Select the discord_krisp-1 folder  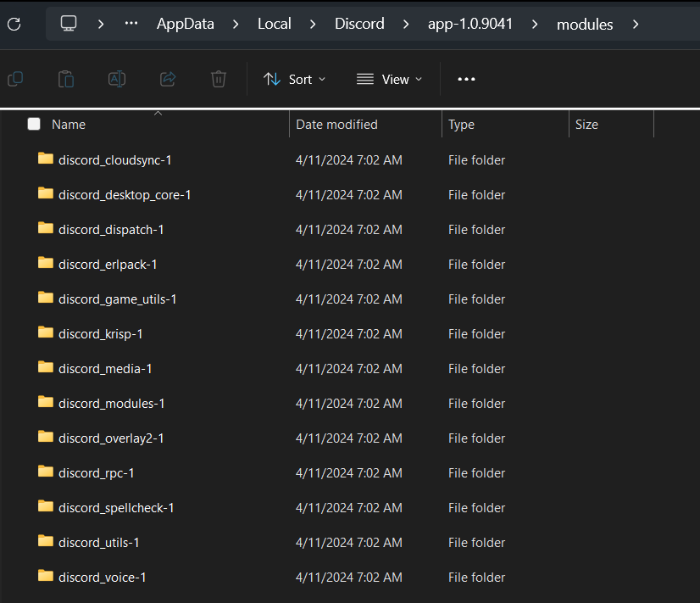click(100, 334)
